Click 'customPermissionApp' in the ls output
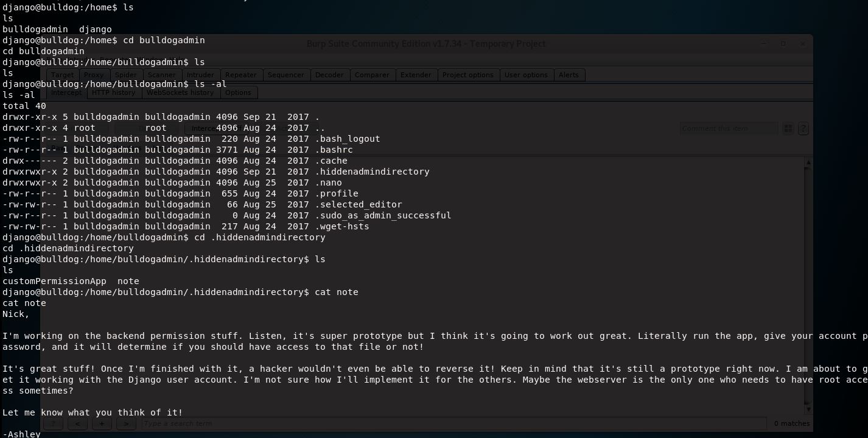The width and height of the screenshot is (868, 438). point(54,281)
